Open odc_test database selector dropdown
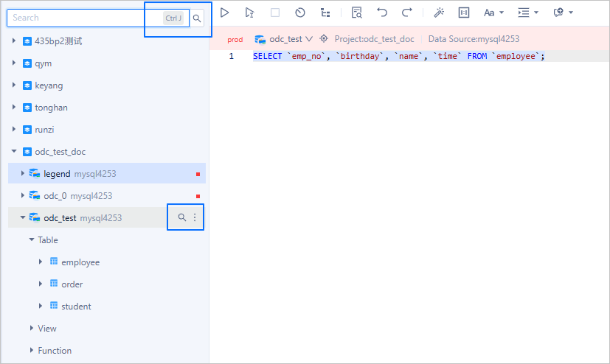The width and height of the screenshot is (610, 364). click(284, 39)
